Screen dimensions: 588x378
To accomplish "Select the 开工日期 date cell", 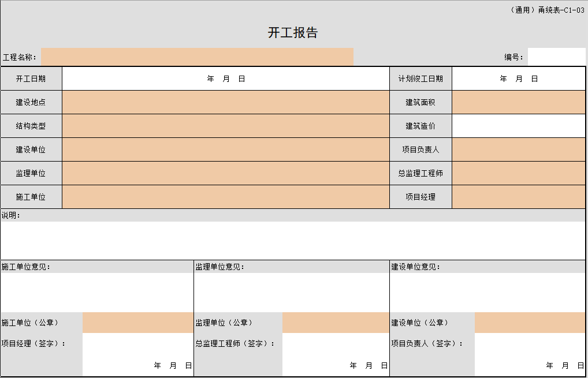I will pyautogui.click(x=225, y=78).
